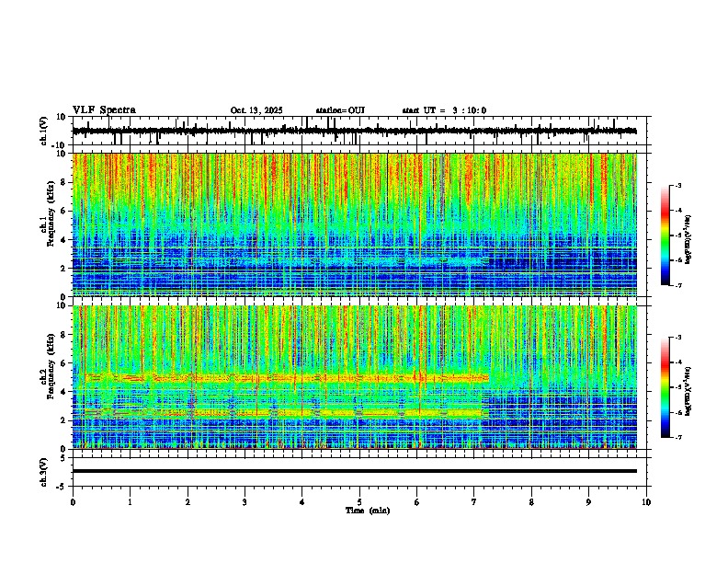This screenshot has width=728, height=563.
Task: Click the "-7" label on ch.1 colorbar
Action: (677, 285)
